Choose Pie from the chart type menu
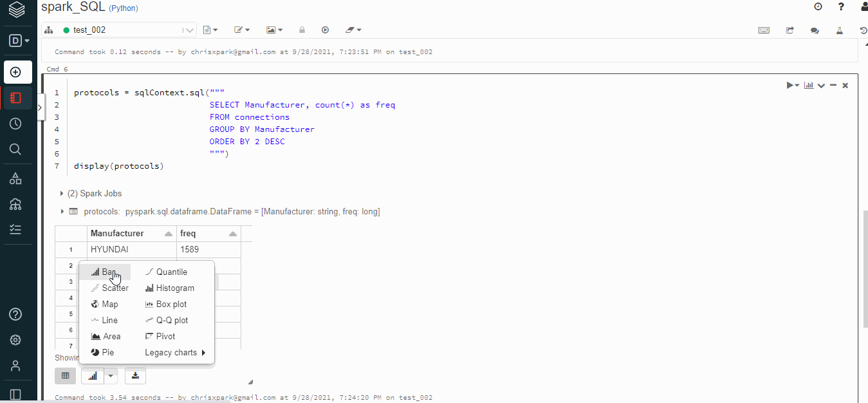 point(107,352)
